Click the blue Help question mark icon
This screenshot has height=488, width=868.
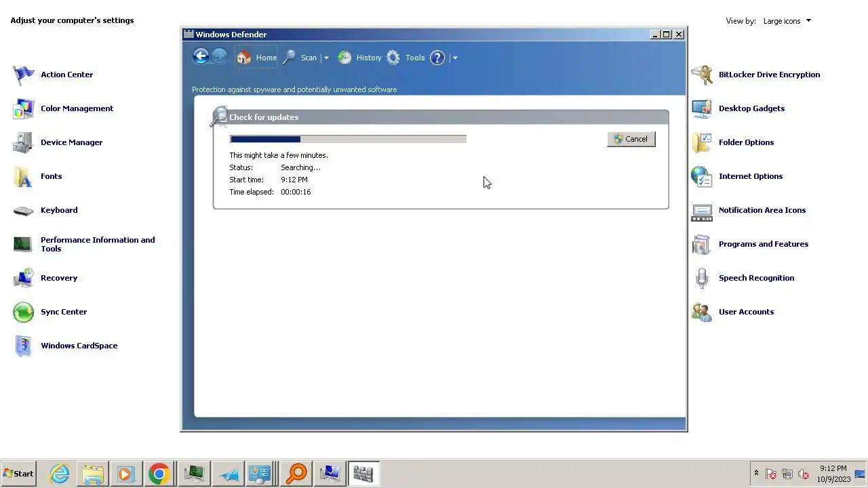coord(437,58)
